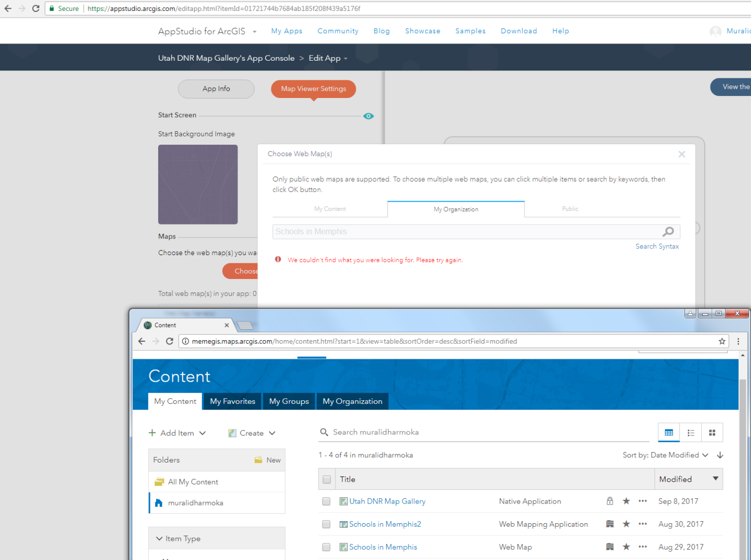Switch to grid view of content items

712,432
